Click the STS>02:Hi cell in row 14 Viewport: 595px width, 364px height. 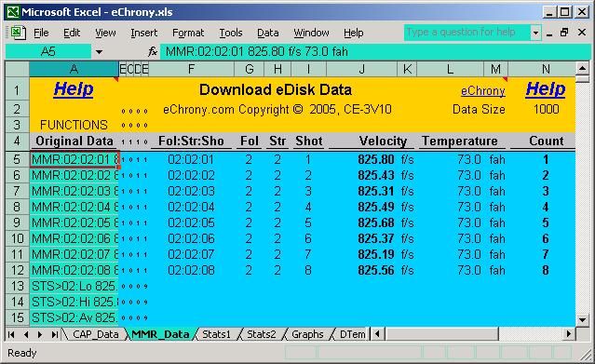(74, 302)
